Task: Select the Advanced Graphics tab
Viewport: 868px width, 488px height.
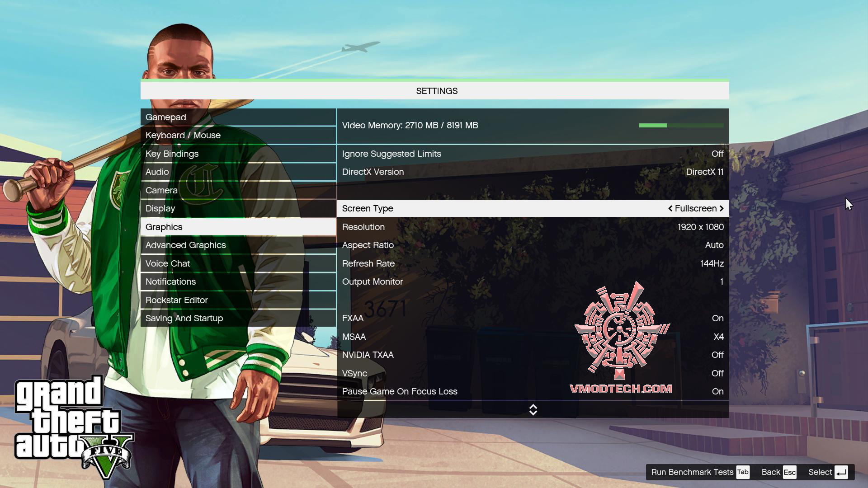Action: pos(185,245)
